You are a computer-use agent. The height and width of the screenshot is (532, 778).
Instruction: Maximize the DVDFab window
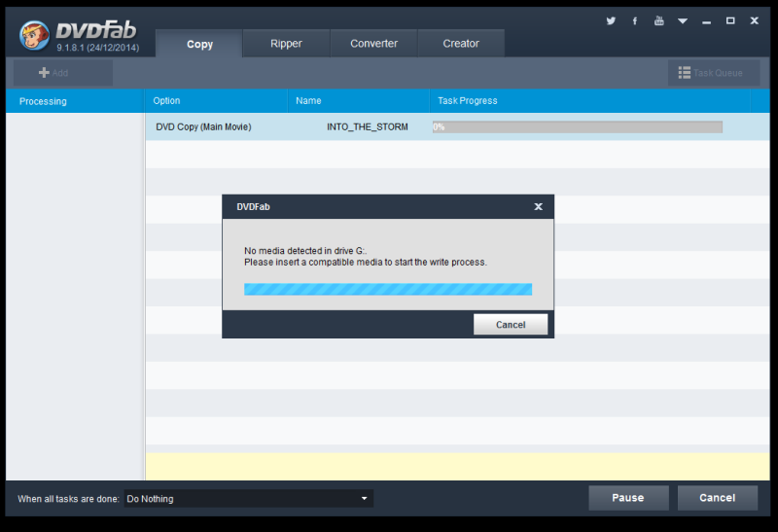coord(730,20)
